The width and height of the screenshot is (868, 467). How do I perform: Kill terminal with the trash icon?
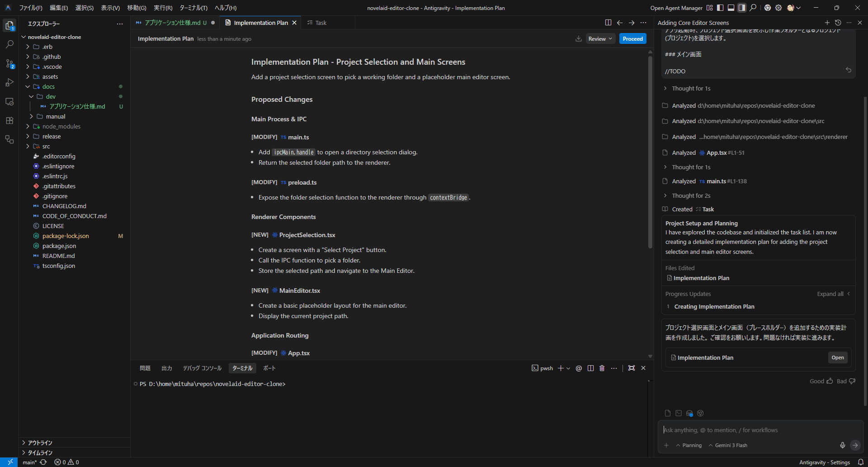[602, 368]
